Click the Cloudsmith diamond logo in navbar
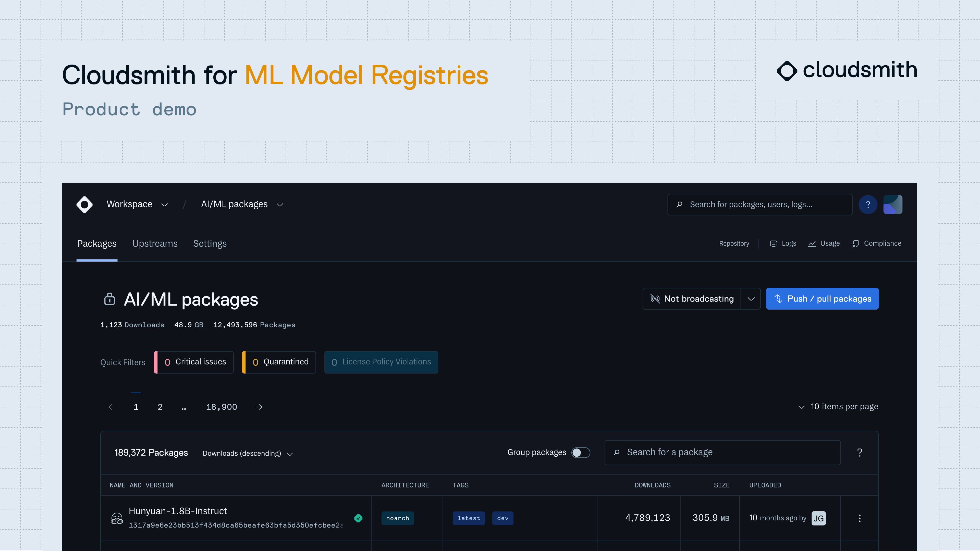 tap(84, 205)
